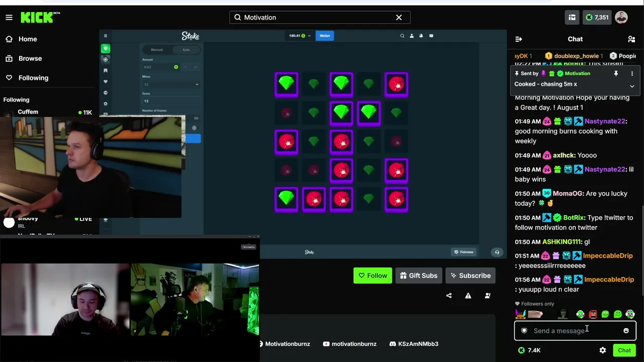Click the Gems field showing 13
This screenshot has height=362, width=644.
coord(171,101)
